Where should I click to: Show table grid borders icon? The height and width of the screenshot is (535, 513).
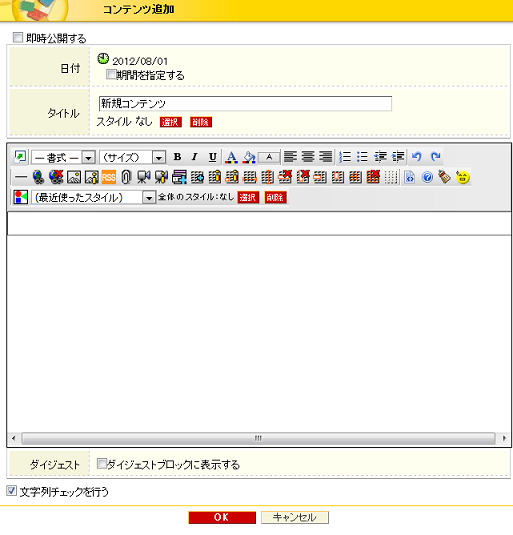pos(391,177)
